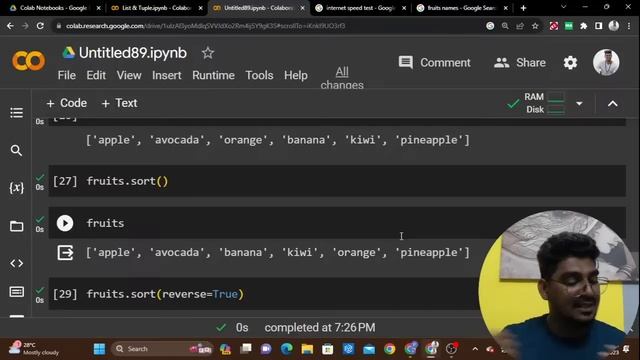Open File Explorer from taskbar

(x=307, y=349)
